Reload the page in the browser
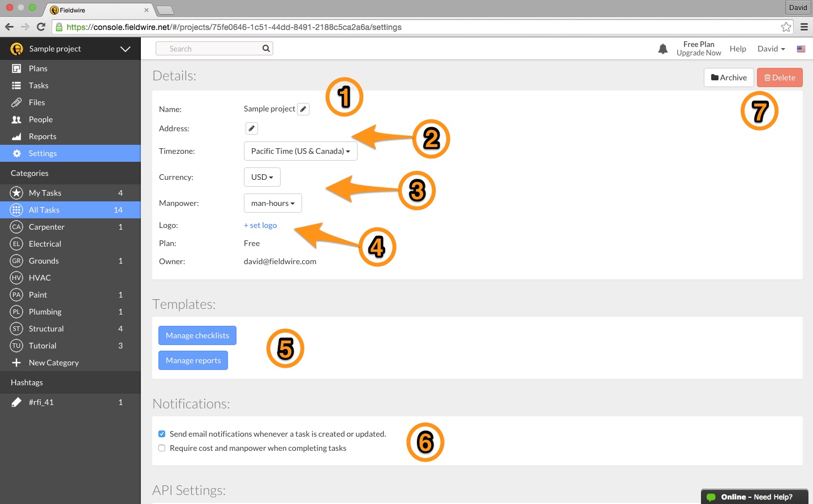 point(41,27)
